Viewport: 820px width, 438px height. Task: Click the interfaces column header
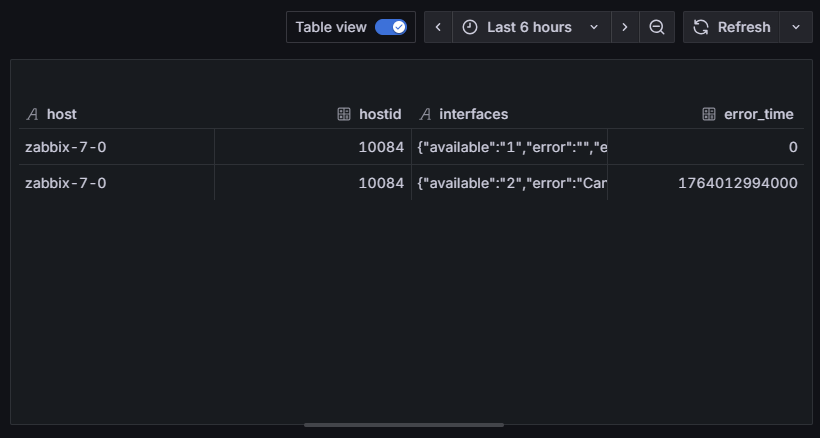473,114
